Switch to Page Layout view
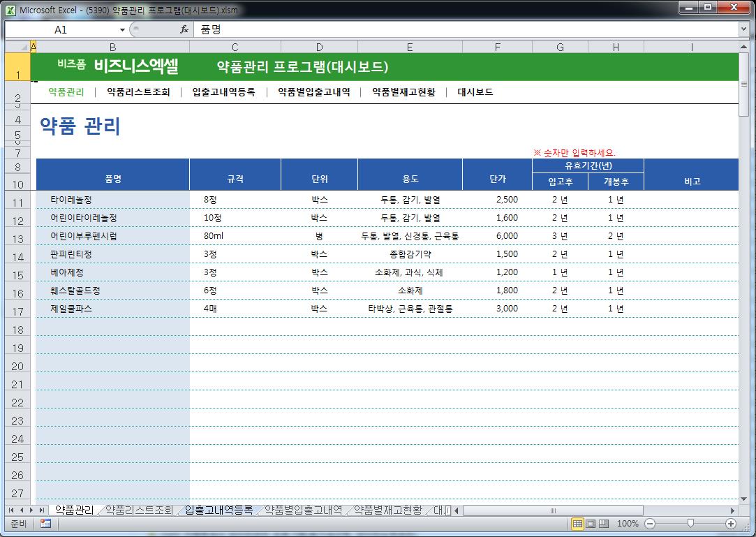 (x=591, y=524)
